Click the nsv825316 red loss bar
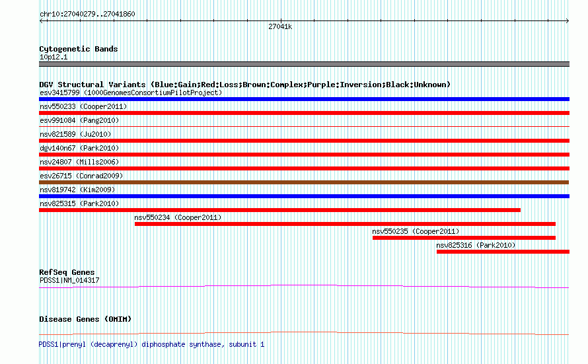Screen dimensions: 588x364 (x=503, y=252)
